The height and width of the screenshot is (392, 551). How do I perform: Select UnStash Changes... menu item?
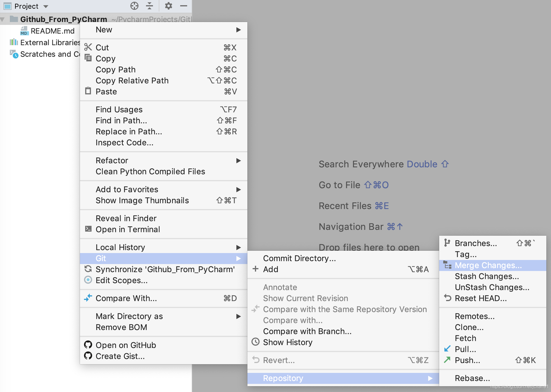[x=492, y=287]
